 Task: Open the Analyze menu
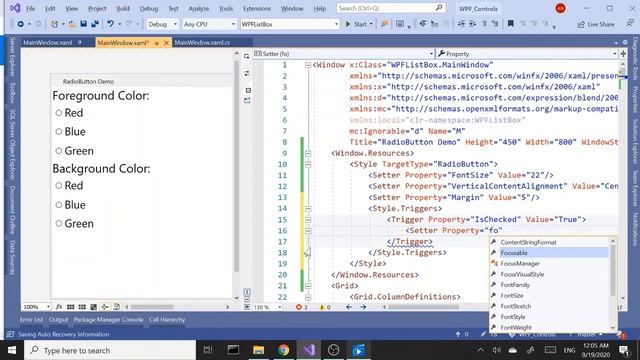click(x=198, y=8)
